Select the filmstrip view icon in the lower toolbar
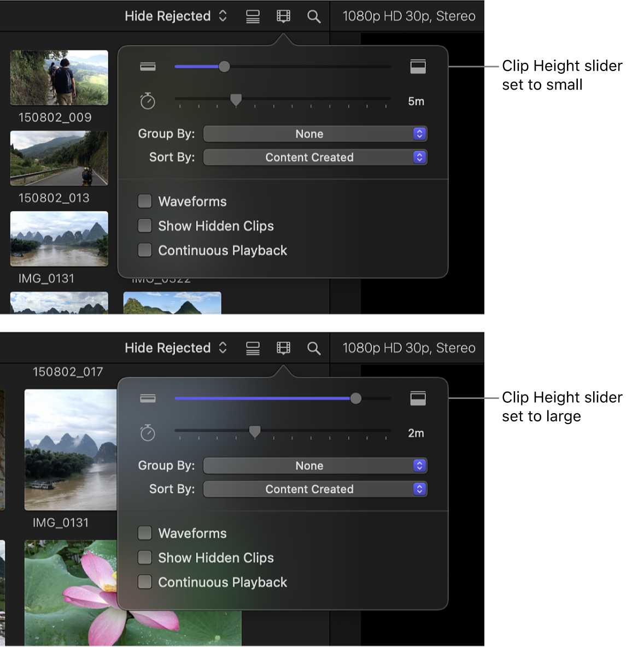Screen dimensions: 644x647 click(x=283, y=348)
